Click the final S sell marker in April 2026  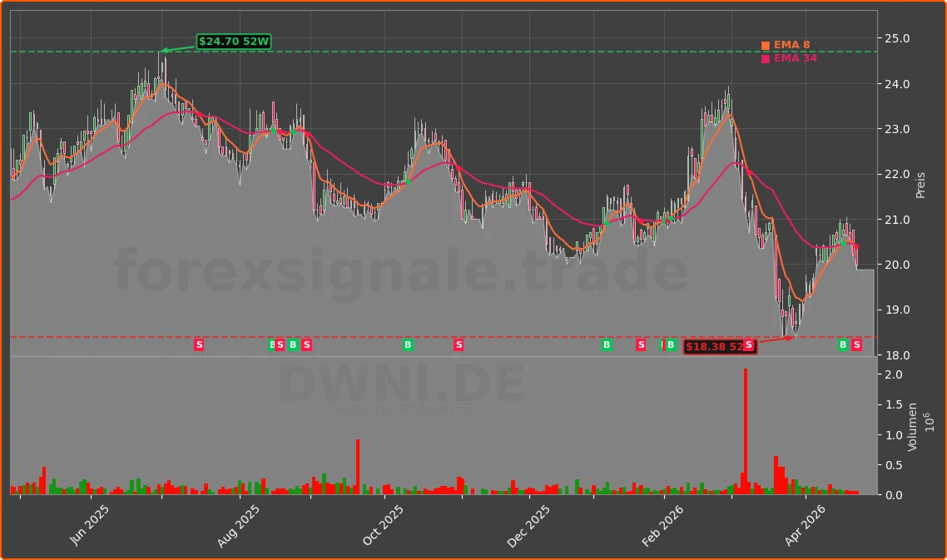pyautogui.click(x=856, y=345)
